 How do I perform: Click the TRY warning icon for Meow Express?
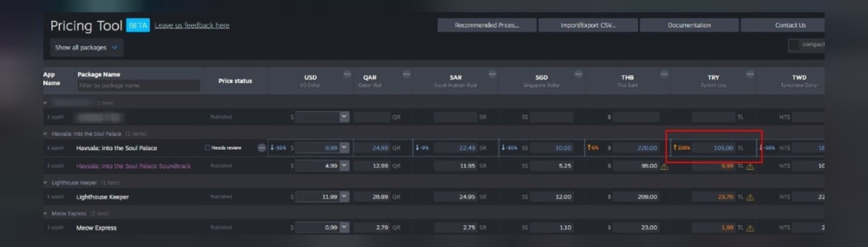coord(750,228)
